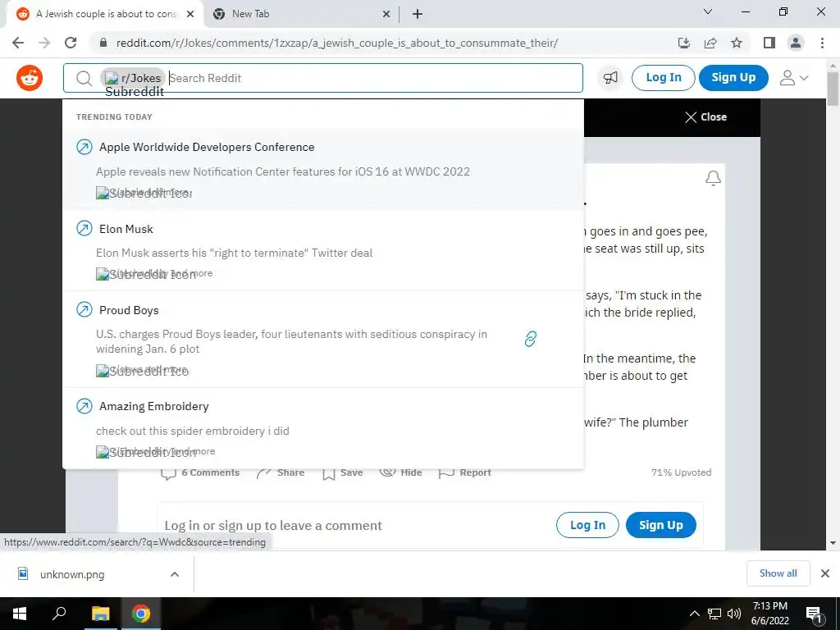840x630 pixels.
Task: Open Chrome three-dot menu
Action: tap(822, 43)
